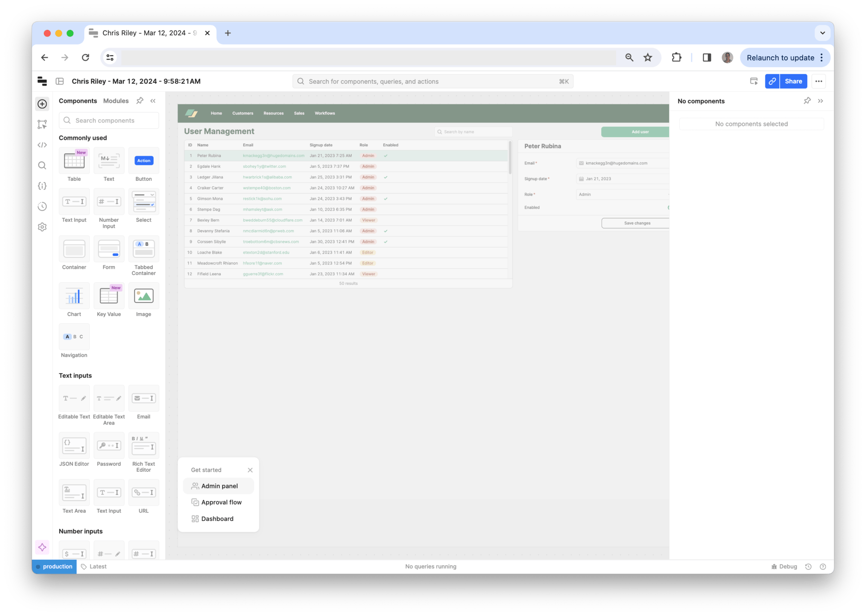Switch to the Modules tab
This screenshot has height=616, width=866.
pos(116,101)
